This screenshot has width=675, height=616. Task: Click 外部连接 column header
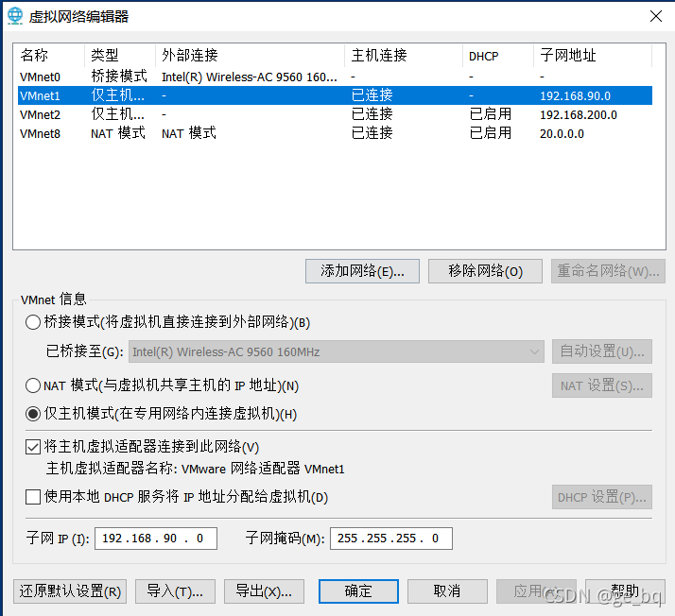[x=250, y=56]
